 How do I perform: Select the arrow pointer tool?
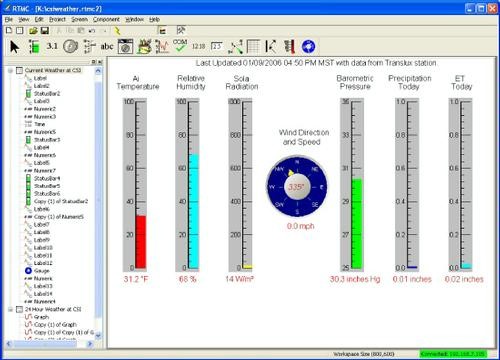(14, 46)
